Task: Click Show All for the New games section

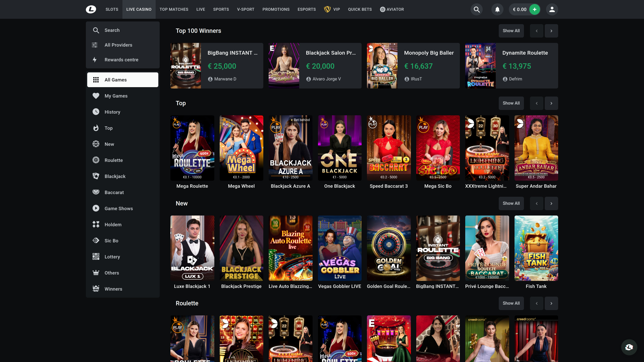Action: [511, 203]
